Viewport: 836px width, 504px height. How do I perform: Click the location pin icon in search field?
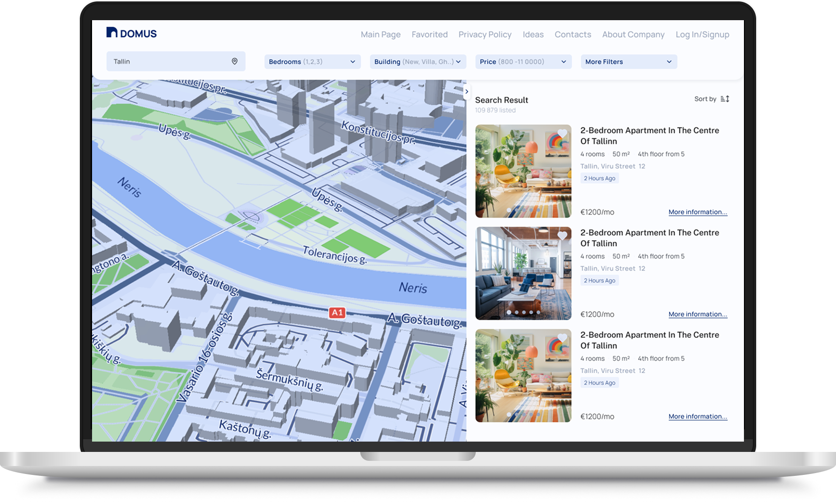tap(234, 61)
